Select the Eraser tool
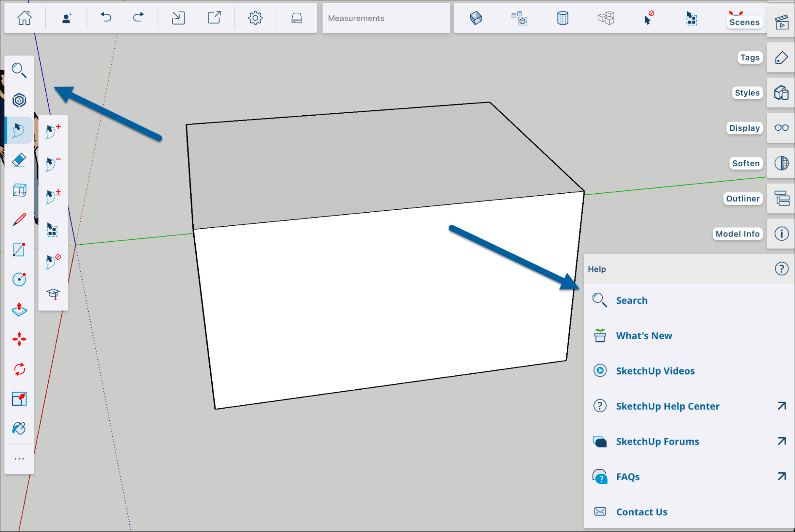Image resolution: width=795 pixels, height=532 pixels. click(19, 160)
